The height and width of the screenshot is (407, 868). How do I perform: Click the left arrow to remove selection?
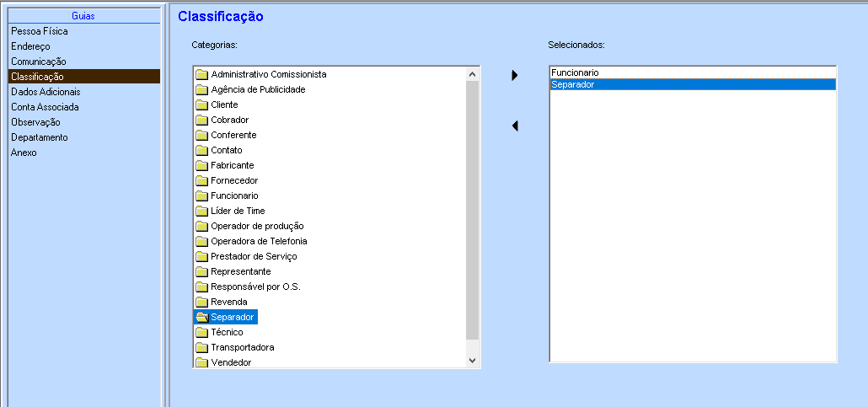[x=514, y=126]
